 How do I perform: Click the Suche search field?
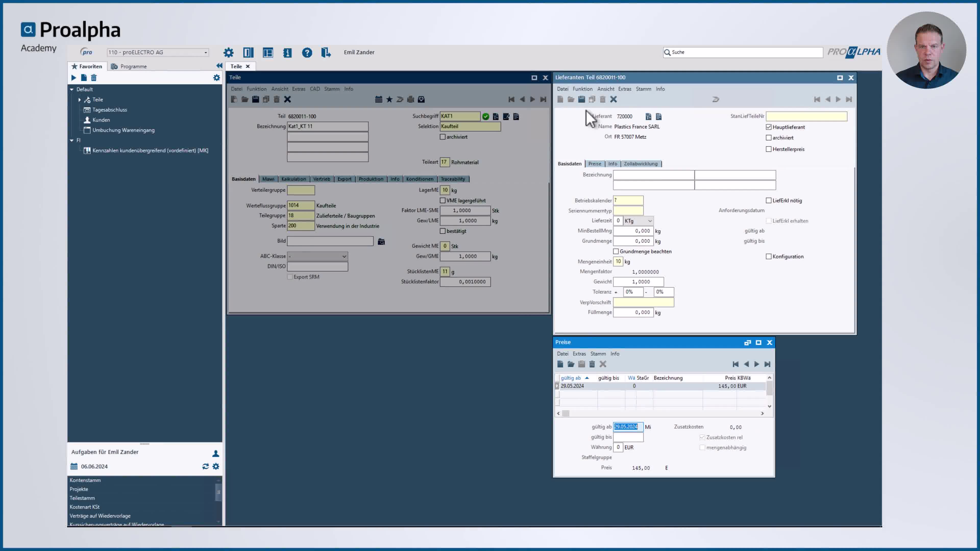pyautogui.click(x=743, y=52)
